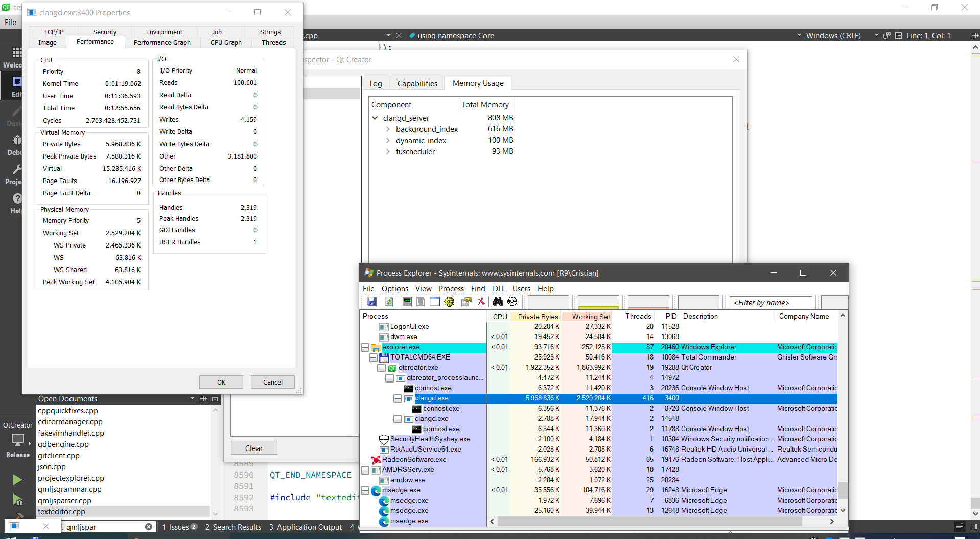Open System Information graph icon
The image size is (980, 539).
point(407,302)
